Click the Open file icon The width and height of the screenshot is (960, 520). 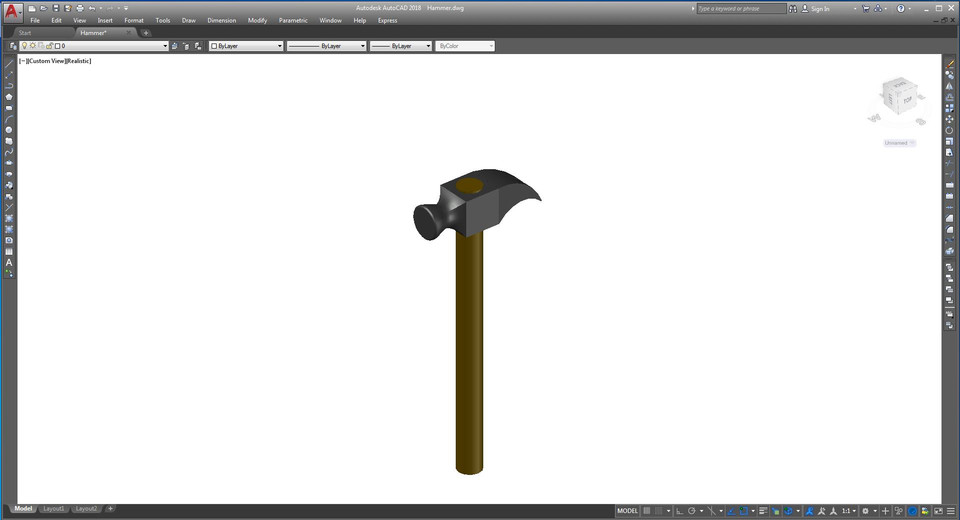[43, 9]
